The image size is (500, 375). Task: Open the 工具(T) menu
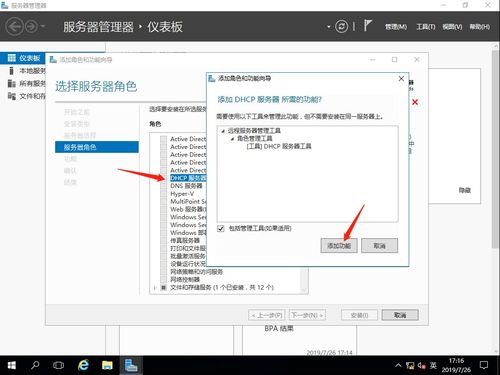[426, 27]
